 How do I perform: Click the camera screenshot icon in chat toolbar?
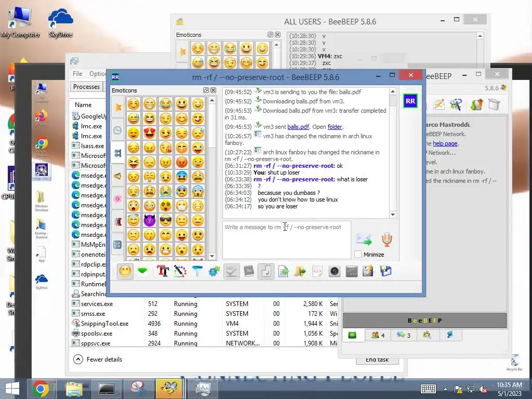pos(335,271)
